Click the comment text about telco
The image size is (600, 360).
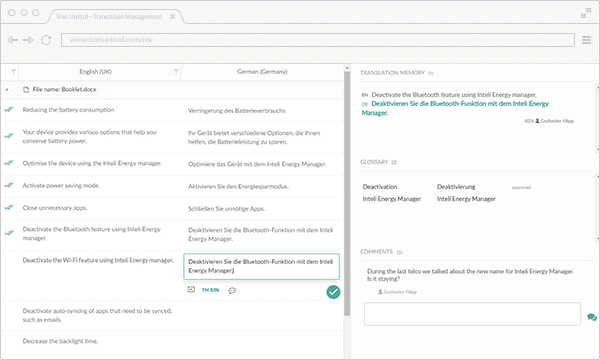click(470, 275)
